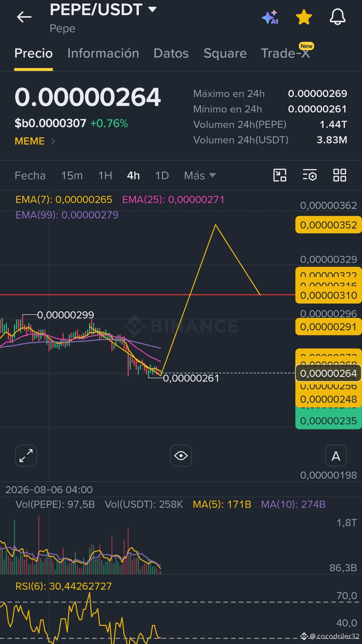Click the Vol(USDT): 258K label
Image resolution: width=362 pixels, height=644 pixels.
[x=144, y=504]
